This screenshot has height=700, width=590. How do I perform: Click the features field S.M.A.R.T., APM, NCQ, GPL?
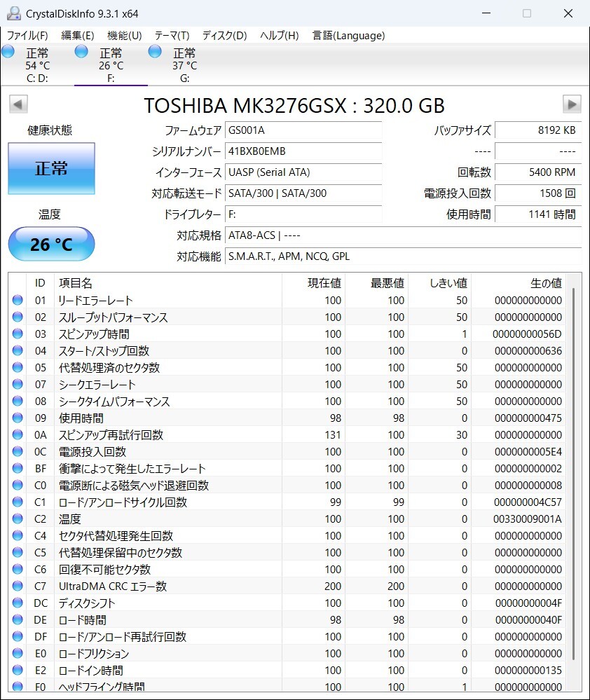pos(404,256)
